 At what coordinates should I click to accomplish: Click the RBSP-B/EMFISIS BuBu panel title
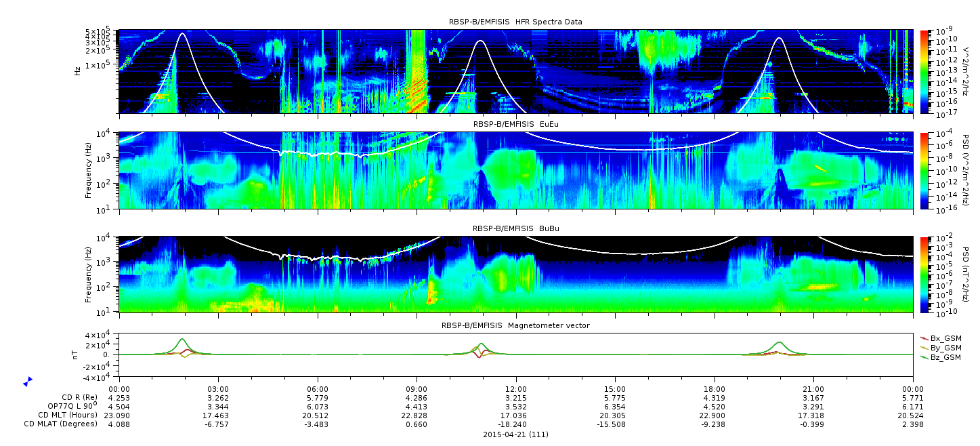[515, 228]
